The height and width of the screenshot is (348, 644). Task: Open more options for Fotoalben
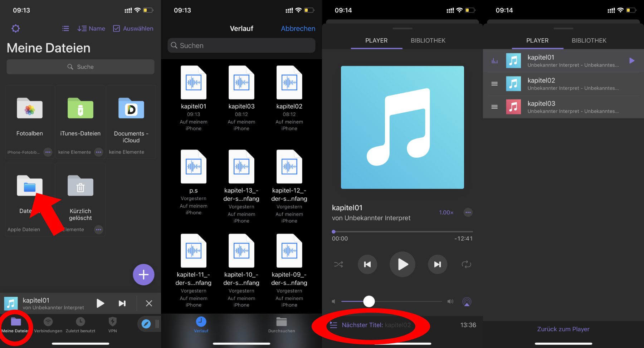click(48, 152)
